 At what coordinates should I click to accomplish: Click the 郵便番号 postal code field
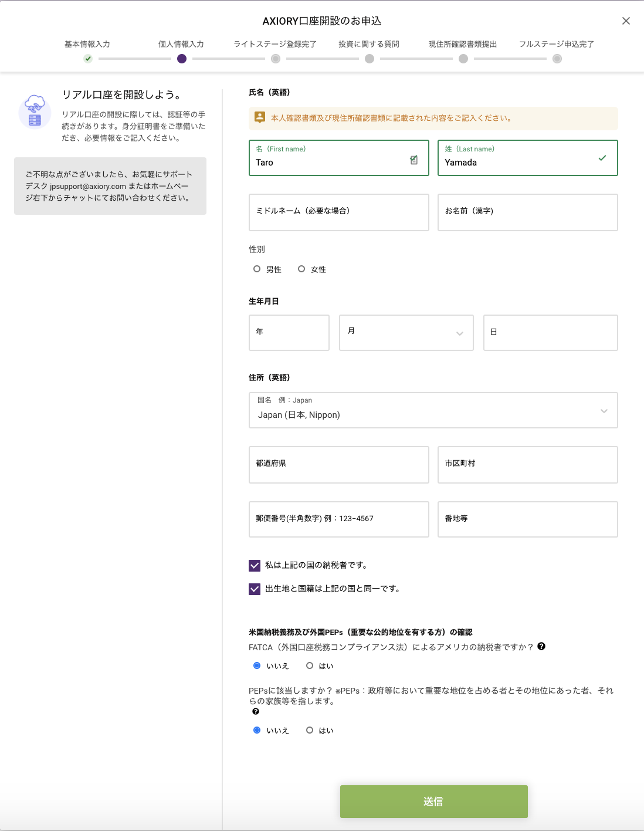coord(338,519)
